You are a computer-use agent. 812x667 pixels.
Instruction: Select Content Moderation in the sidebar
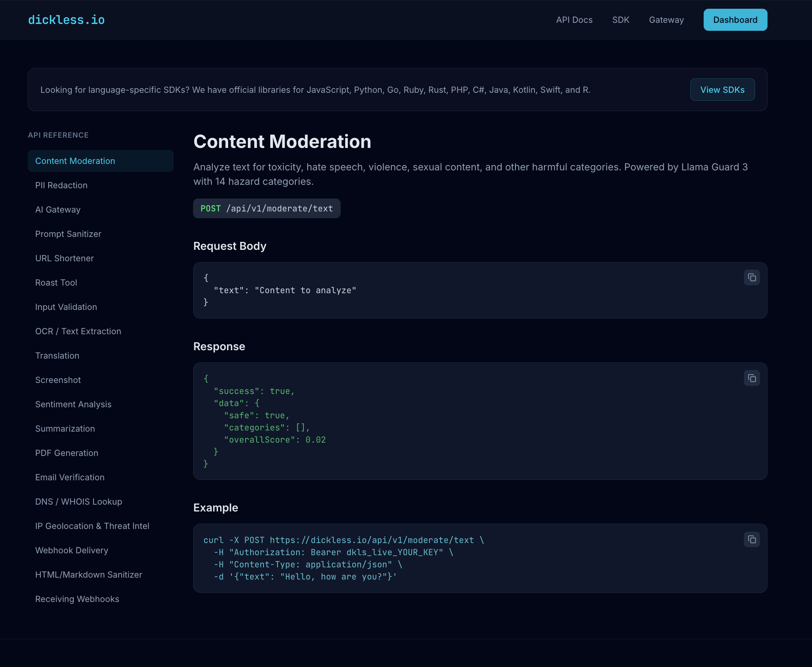(75, 160)
